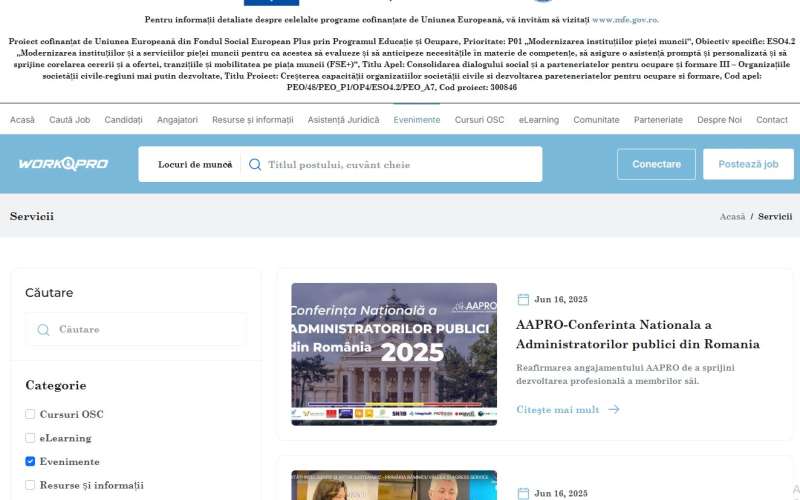Click the magnifier icon in job search bar
This screenshot has width=800, height=500.
tap(255, 164)
